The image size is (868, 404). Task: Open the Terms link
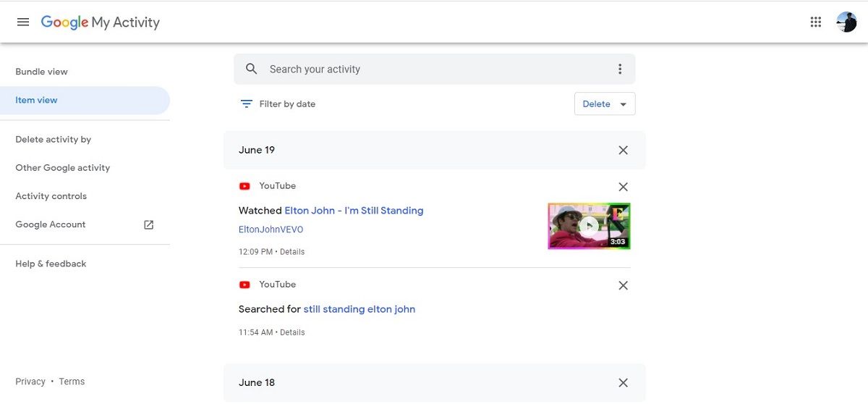[72, 382]
